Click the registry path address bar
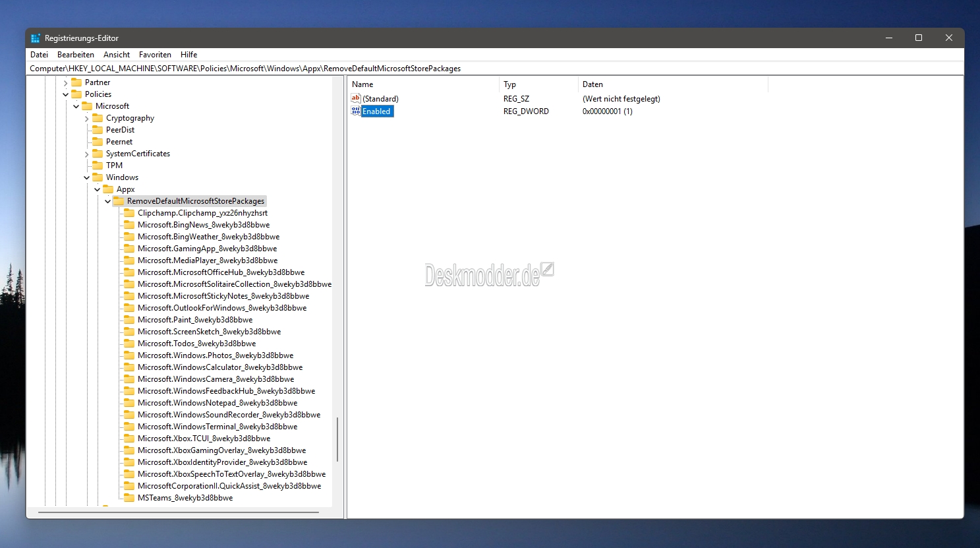Screen dimensions: 980x548 (x=494, y=69)
